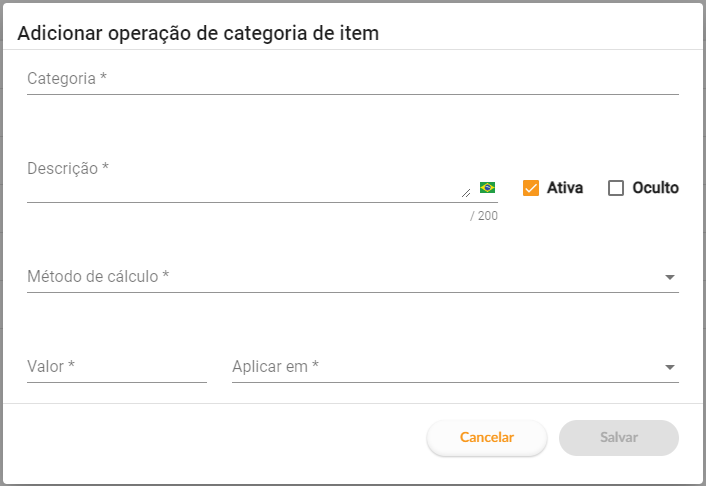Focus the Valor input field
The height and width of the screenshot is (486, 706).
point(117,367)
